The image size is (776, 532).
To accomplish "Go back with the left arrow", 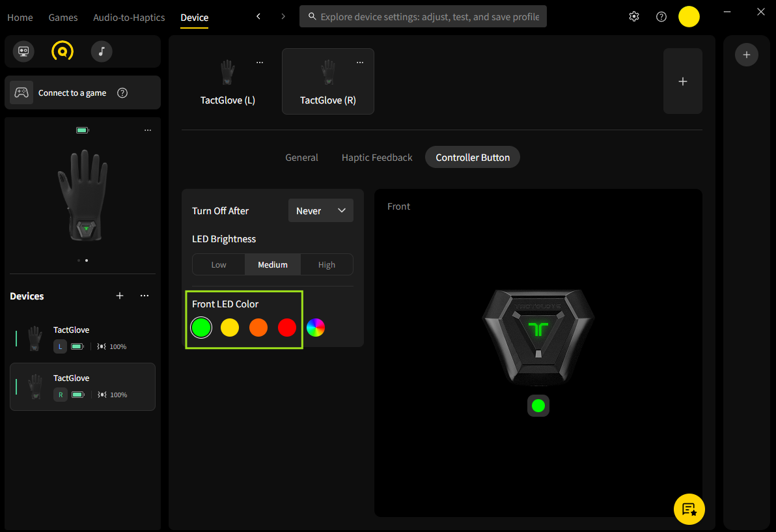I will pos(258,16).
